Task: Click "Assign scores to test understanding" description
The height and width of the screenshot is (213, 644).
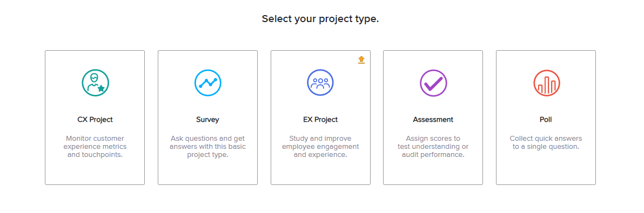Action: click(x=433, y=147)
